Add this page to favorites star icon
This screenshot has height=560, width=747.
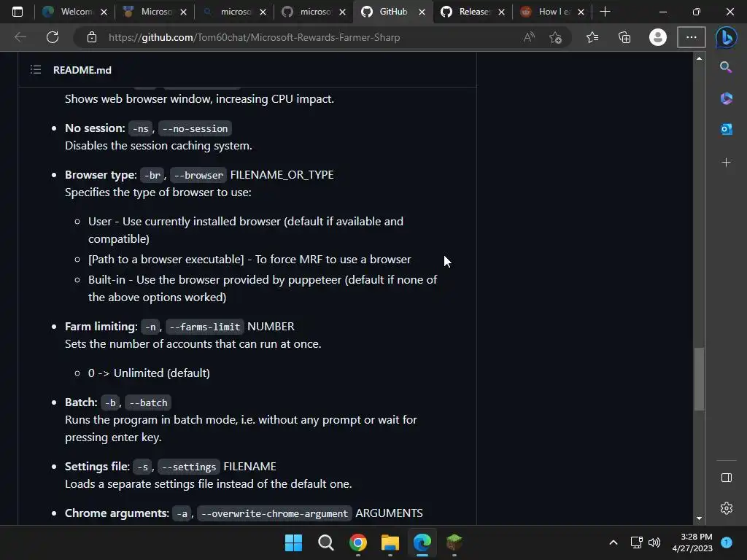tap(555, 37)
